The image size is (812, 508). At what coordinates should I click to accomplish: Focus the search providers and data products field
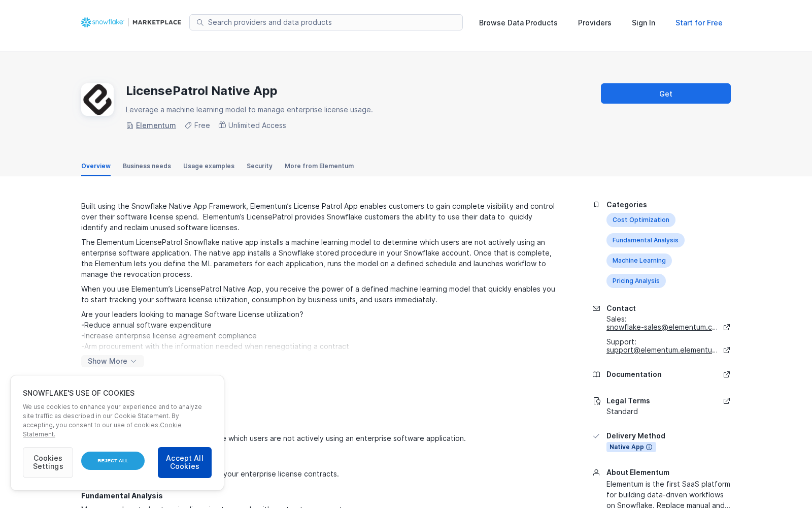(326, 22)
